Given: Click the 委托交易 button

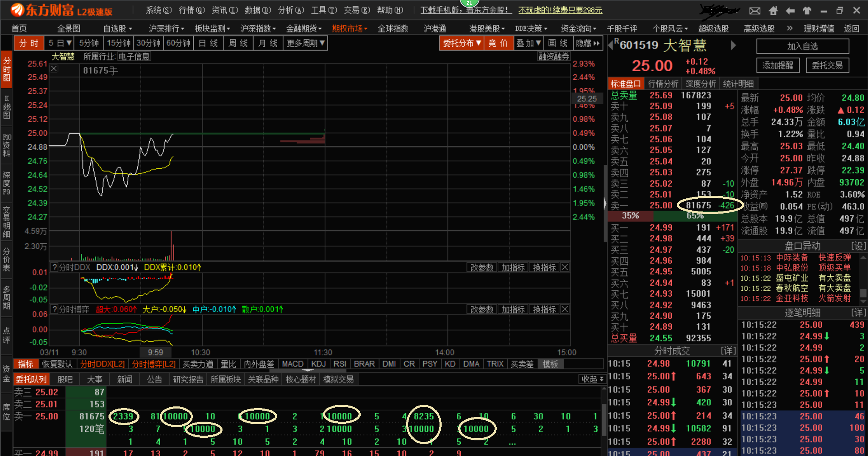Looking at the screenshot, I should coord(827,65).
